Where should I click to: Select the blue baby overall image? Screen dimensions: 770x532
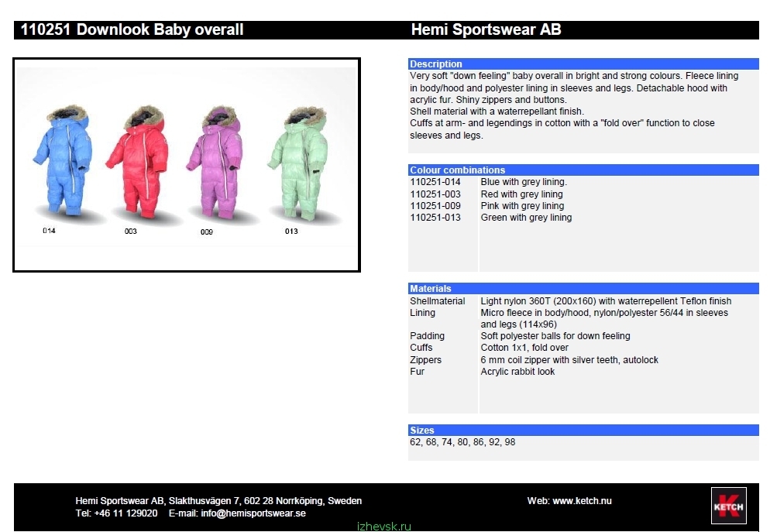pos(62,160)
